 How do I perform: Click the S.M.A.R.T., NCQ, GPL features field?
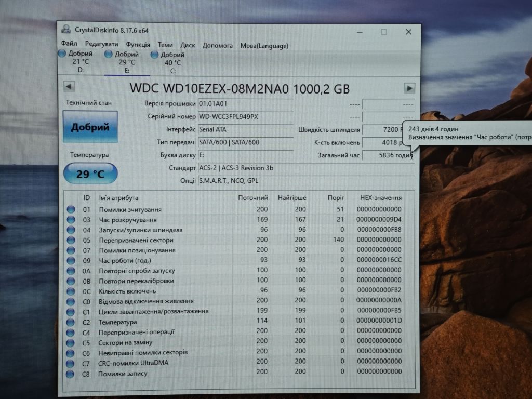tap(306, 181)
